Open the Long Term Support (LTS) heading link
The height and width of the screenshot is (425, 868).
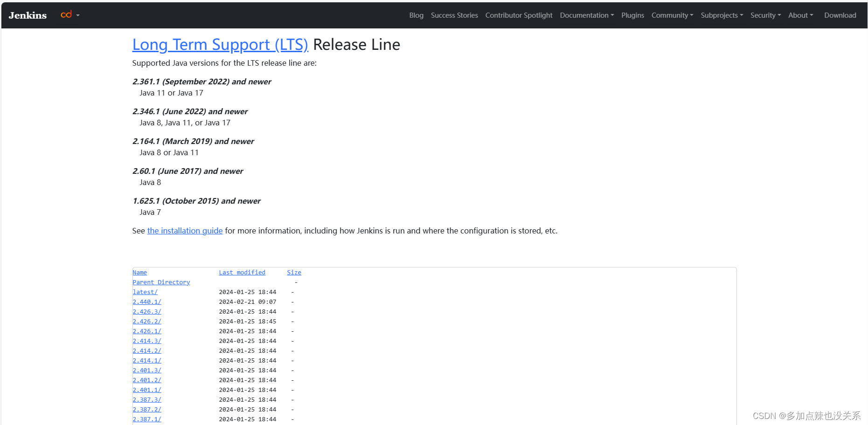click(220, 45)
